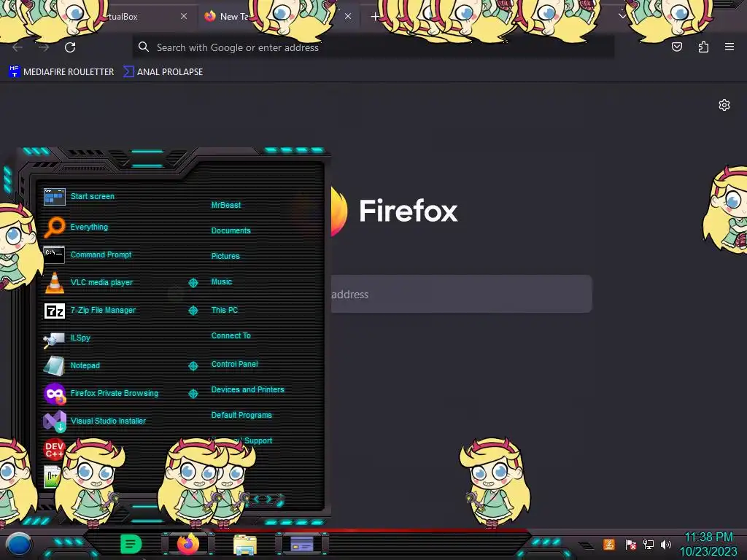Open This PC in start menu
Screen dimensions: 747x560
point(225,310)
